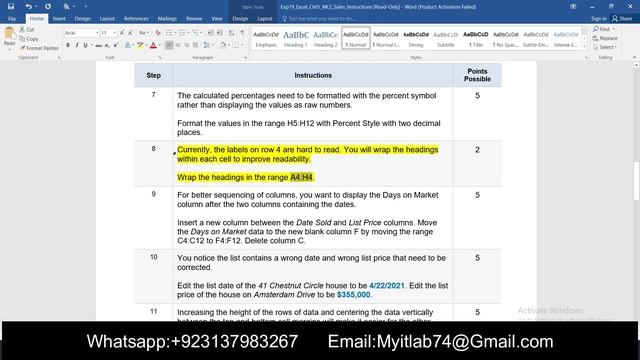640x360 pixels.
Task: Click the Paste clipboard icon
Action: pos(9,33)
